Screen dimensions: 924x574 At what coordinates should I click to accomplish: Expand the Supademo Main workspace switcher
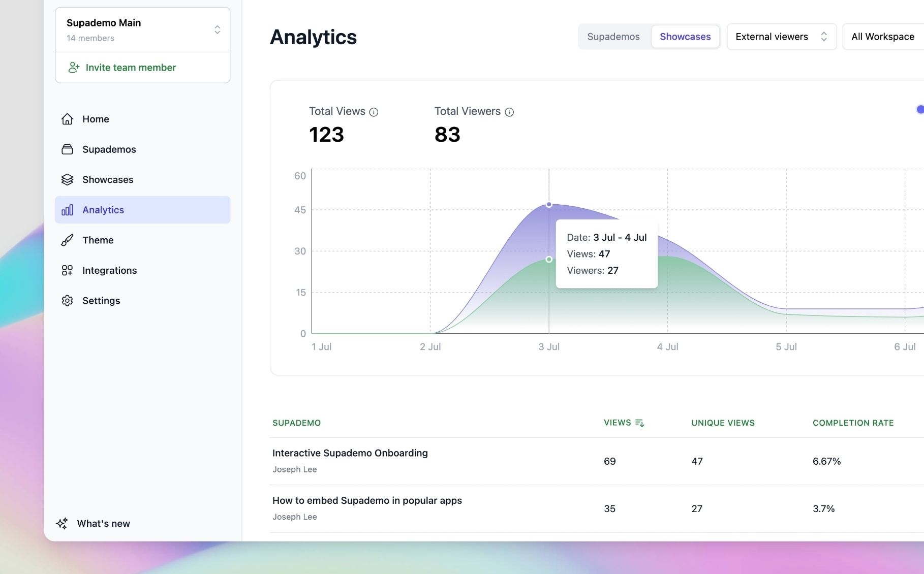point(142,29)
